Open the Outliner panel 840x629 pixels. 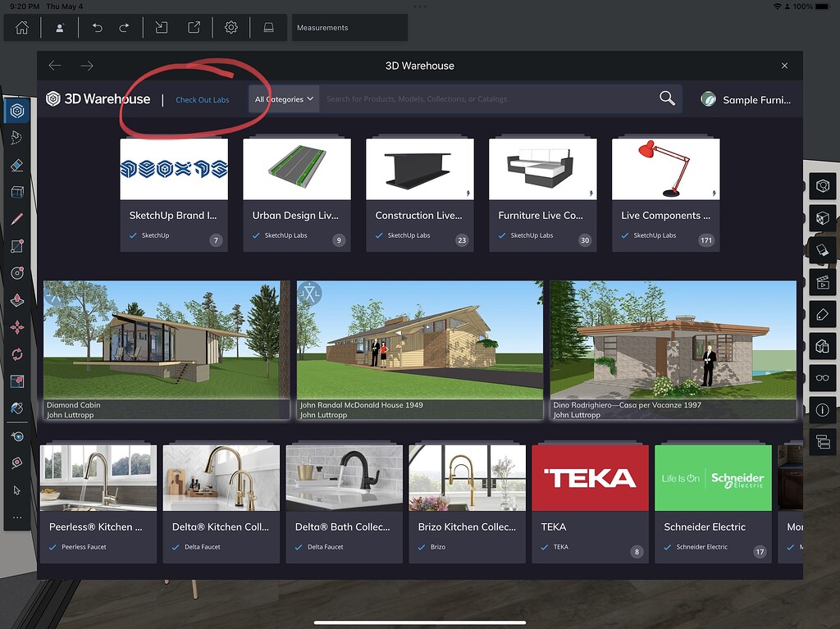[822, 442]
